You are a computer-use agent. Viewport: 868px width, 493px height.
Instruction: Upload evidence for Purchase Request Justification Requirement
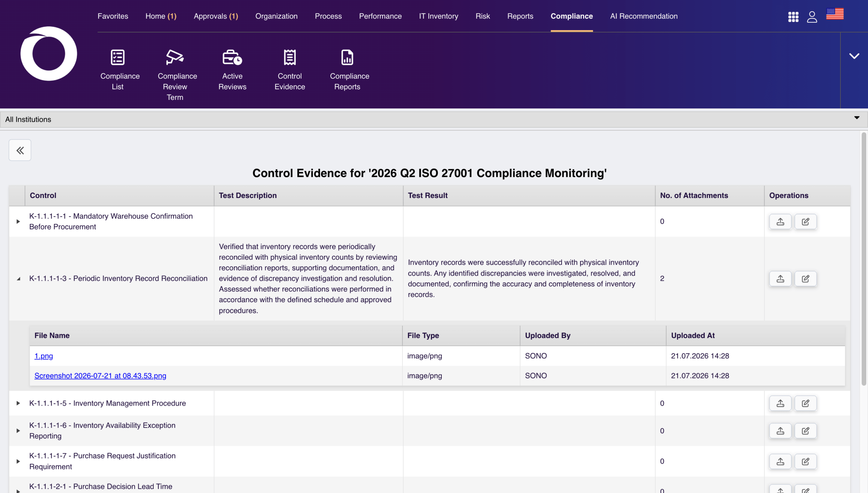click(780, 461)
